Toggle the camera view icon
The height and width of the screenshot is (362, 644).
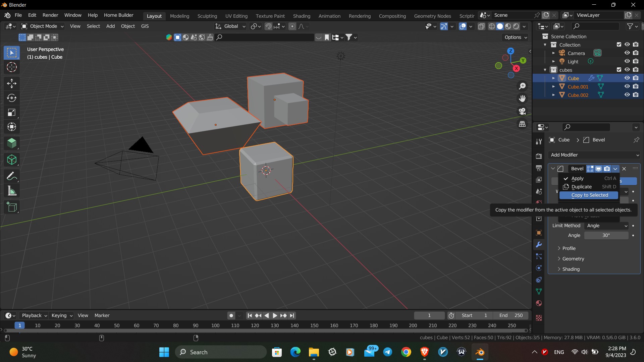(x=522, y=111)
